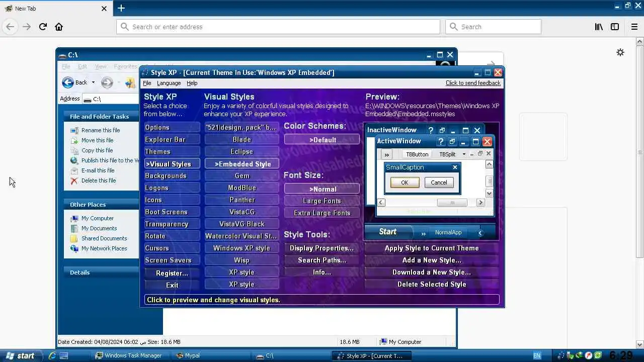644x362 pixels.
Task: Click the Show Desktop quick launch icon
Action: (x=64, y=355)
